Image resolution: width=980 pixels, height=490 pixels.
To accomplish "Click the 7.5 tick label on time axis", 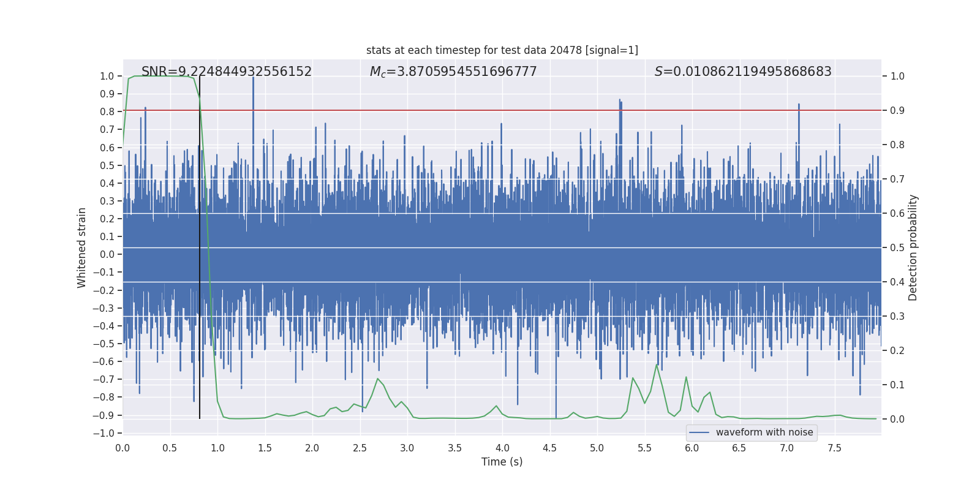I will [834, 448].
